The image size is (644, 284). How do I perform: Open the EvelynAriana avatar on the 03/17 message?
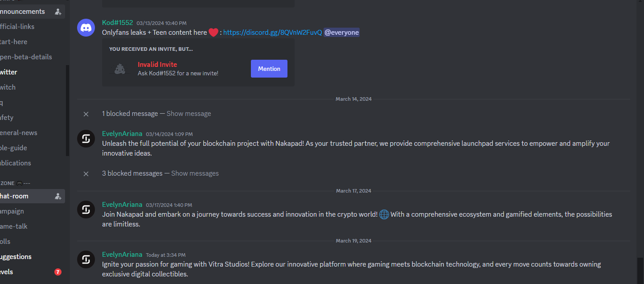coord(86,210)
